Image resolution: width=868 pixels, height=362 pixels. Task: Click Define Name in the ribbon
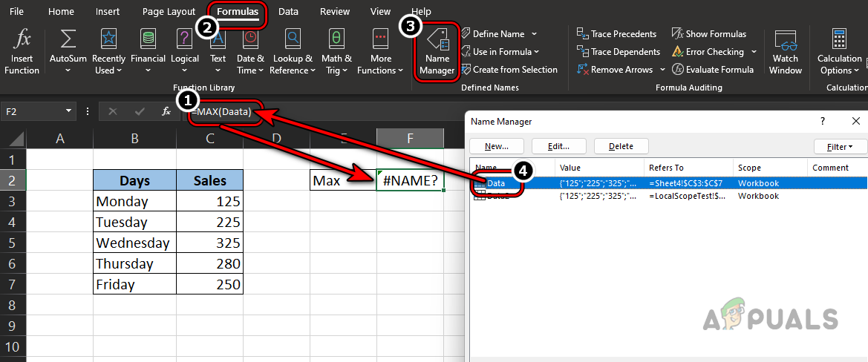492,33
